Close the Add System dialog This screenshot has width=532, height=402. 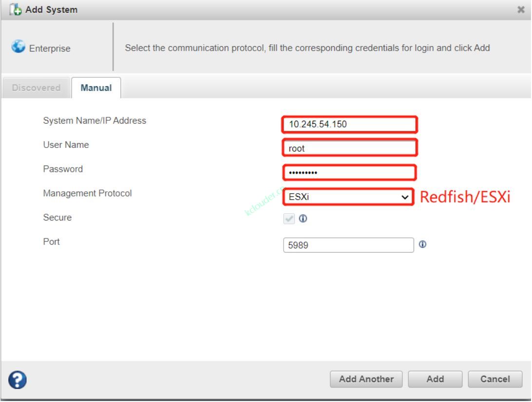(521, 10)
